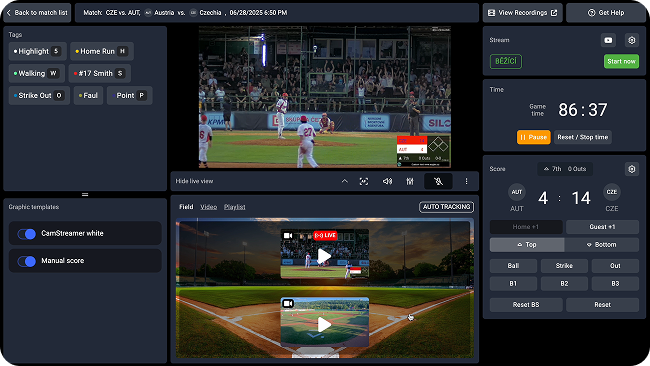
Task: Toggle the CamStreamer white graphic switch
Action: [x=27, y=234]
